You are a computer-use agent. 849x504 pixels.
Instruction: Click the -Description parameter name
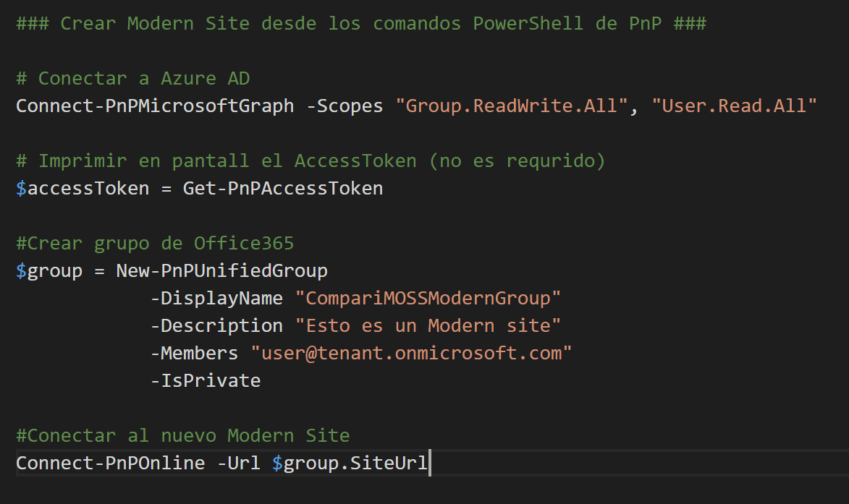[x=217, y=325]
